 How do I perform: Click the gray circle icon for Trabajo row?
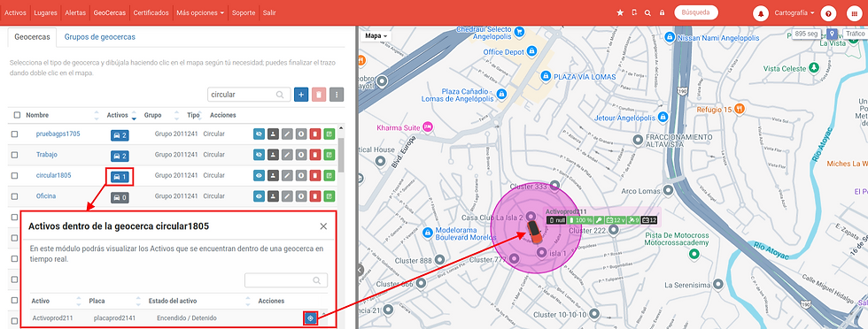pos(301,155)
